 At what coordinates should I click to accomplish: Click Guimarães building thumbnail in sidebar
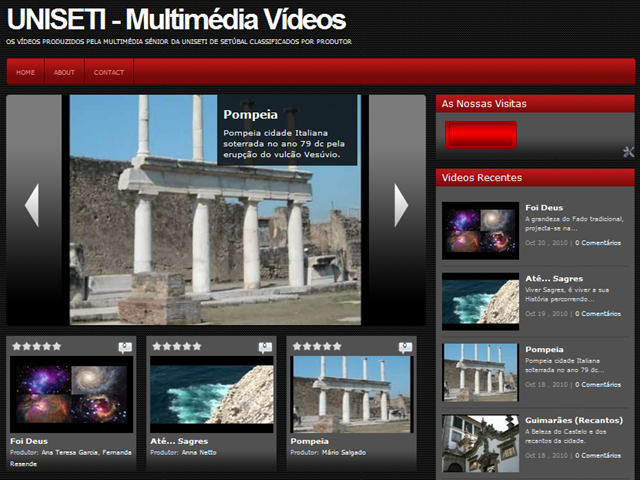(x=480, y=443)
